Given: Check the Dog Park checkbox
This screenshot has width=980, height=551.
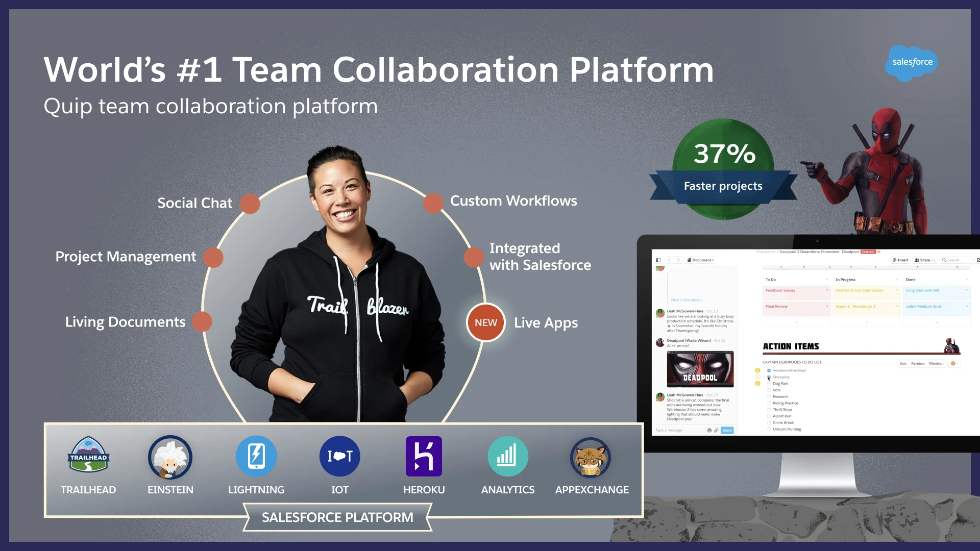Looking at the screenshot, I should coord(769,383).
